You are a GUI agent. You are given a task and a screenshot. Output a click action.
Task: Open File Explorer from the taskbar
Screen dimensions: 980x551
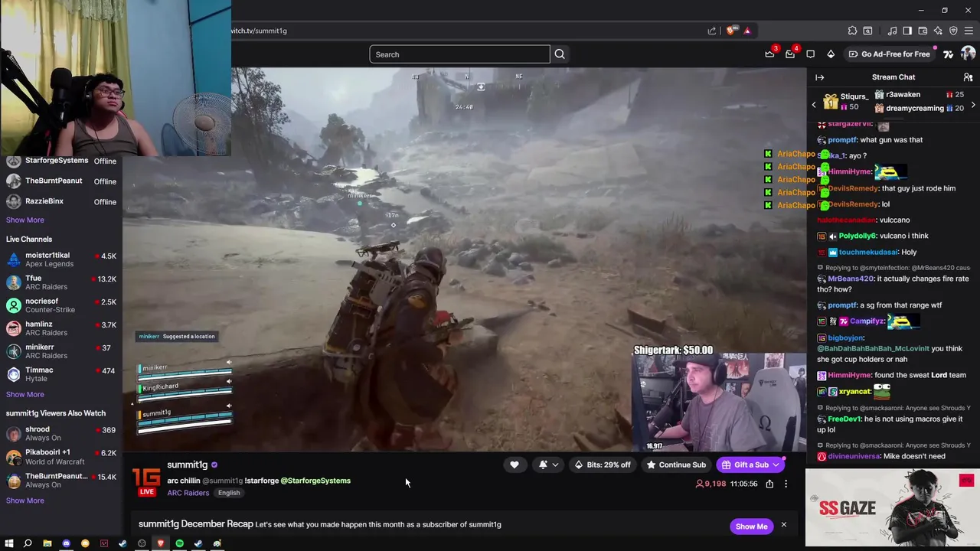[47, 543]
